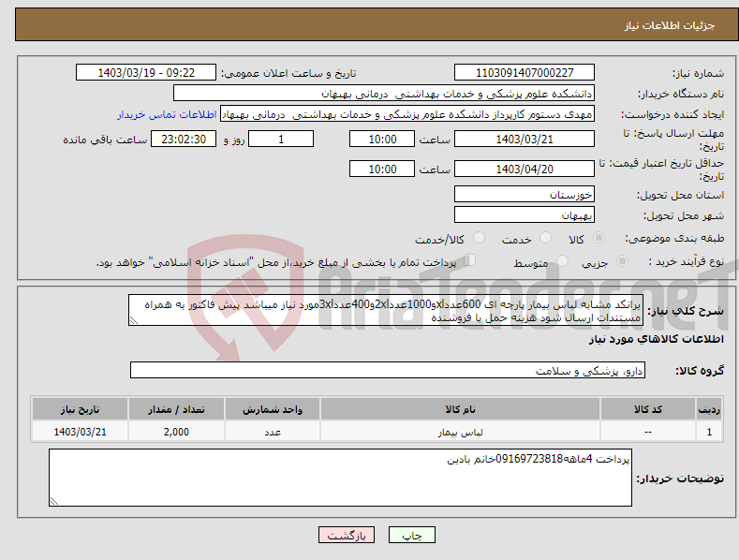Image resolution: width=739 pixels, height=560 pixels.
Task: Click the goods group field دارو، پزشکی و سلامت
Action: (388, 371)
